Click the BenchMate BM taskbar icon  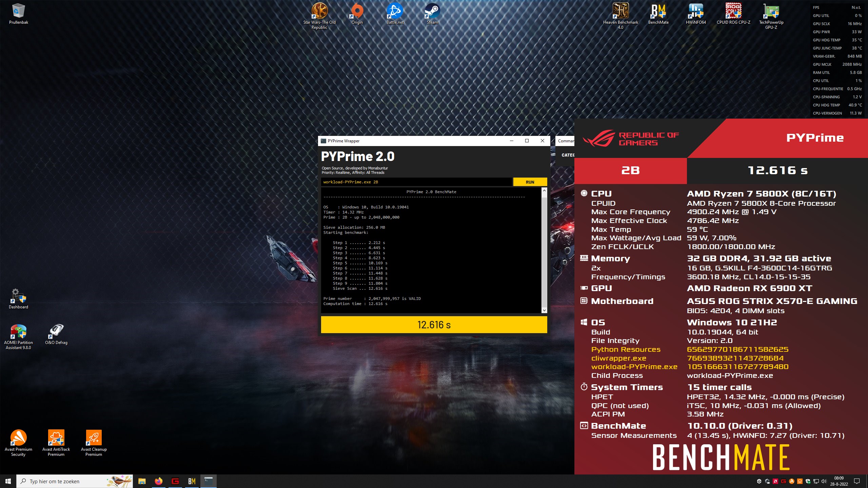(x=192, y=481)
